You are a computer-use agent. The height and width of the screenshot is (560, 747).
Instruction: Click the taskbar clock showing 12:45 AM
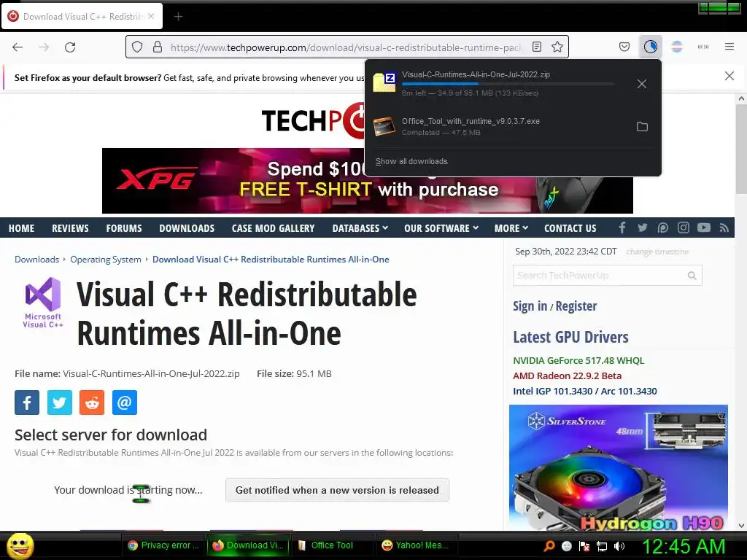click(684, 546)
